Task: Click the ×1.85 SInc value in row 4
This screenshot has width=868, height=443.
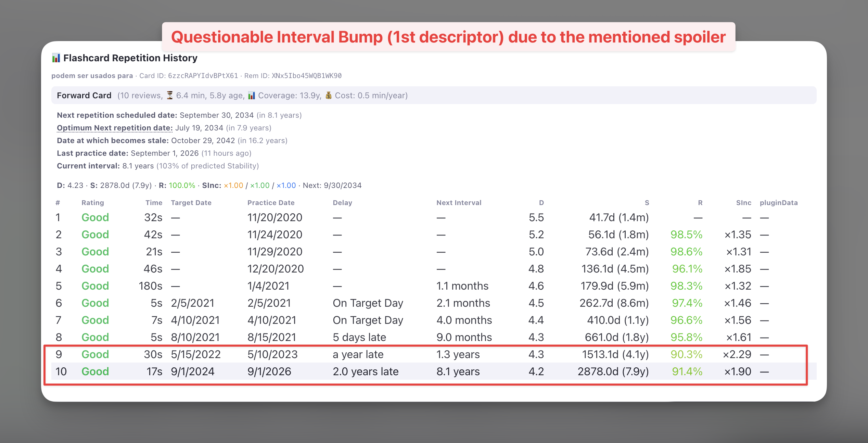Action: (738, 269)
